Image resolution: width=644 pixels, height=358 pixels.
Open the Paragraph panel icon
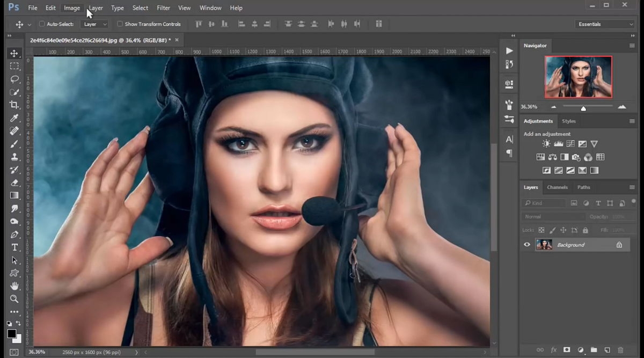click(x=509, y=154)
